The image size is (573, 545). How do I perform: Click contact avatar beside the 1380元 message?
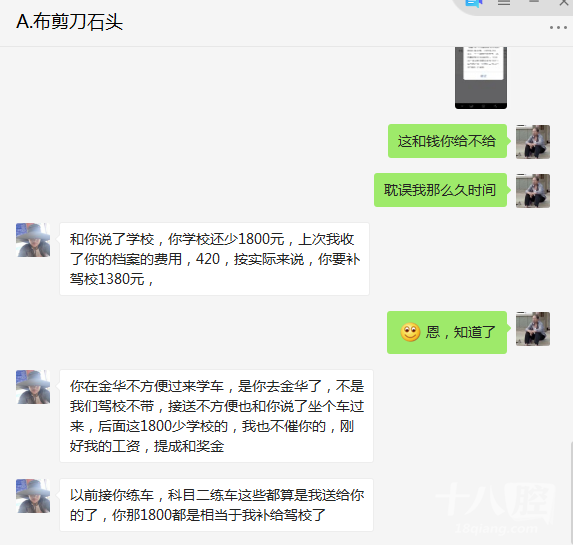[33, 240]
